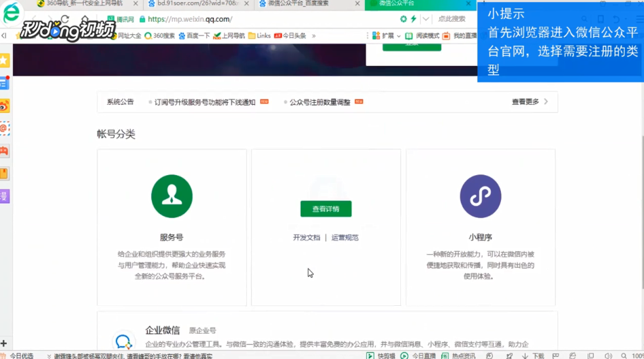
Task: Open the 企业微信 chat bubble icon
Action: [x=123, y=342]
